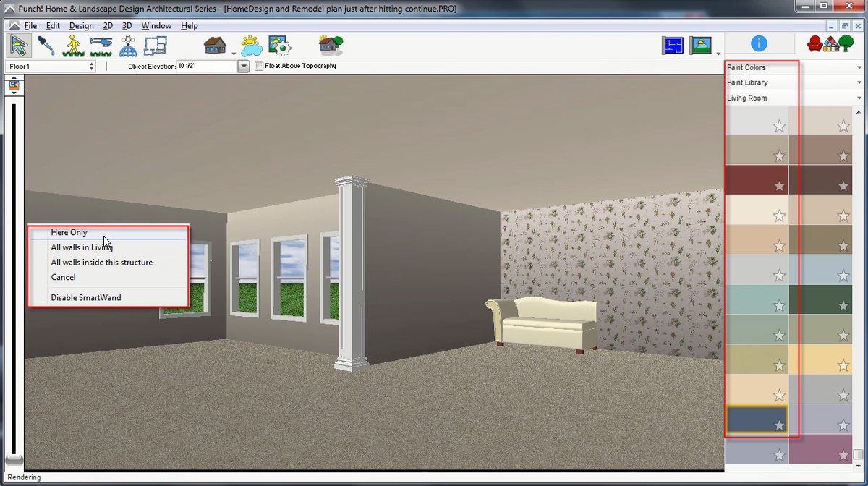Open picture-with-gear render settings
This screenshot has height=486, width=868.
(x=278, y=46)
